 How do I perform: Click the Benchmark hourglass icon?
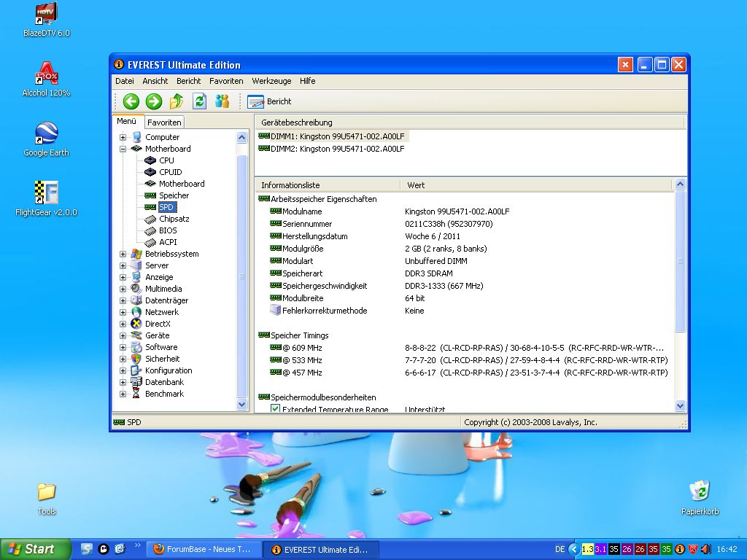(x=136, y=394)
